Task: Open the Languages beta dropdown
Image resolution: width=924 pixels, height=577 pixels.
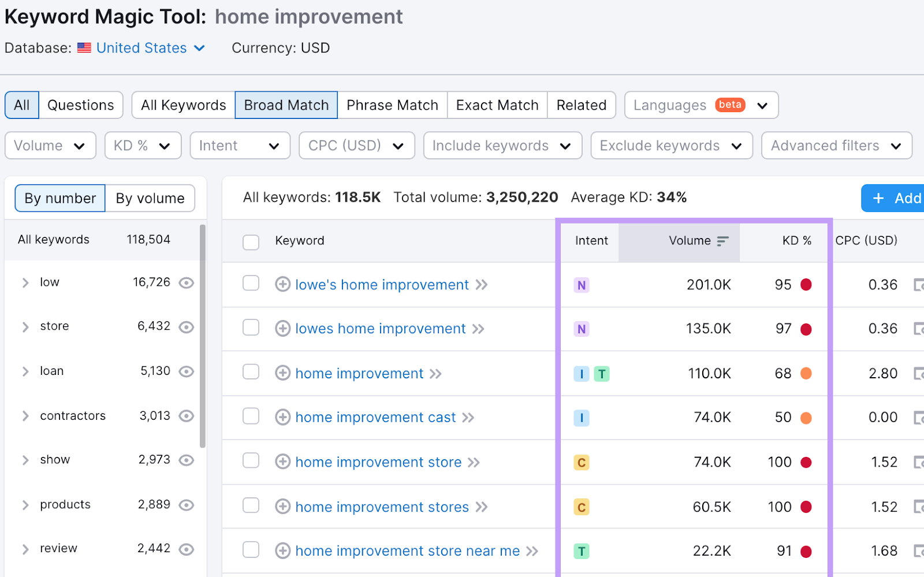Action: point(701,105)
